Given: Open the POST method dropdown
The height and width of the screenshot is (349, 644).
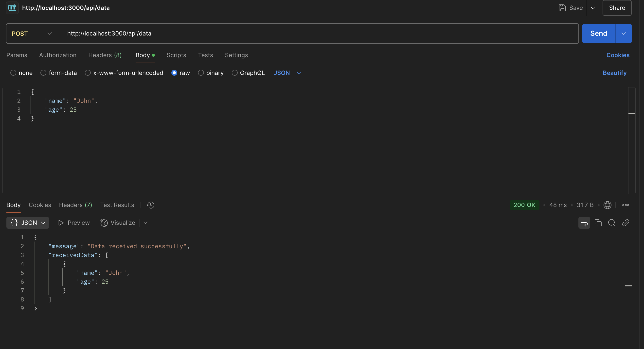Looking at the screenshot, I should (x=33, y=34).
